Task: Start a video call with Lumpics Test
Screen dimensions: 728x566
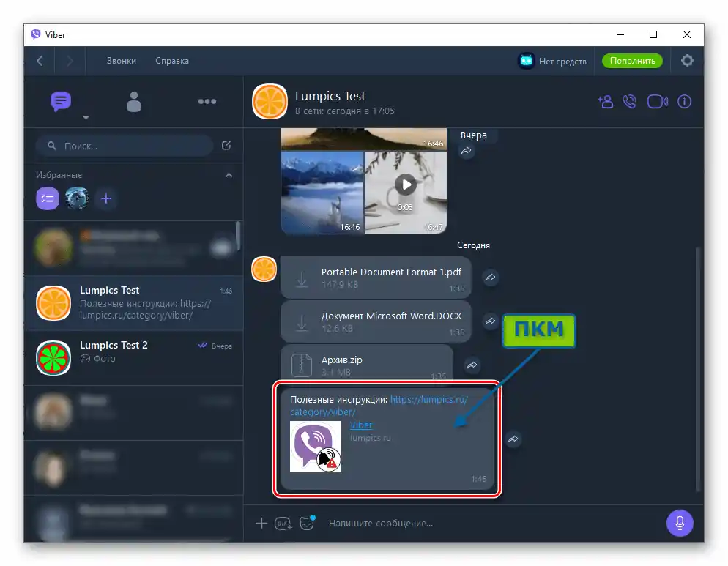Action: pos(657,102)
